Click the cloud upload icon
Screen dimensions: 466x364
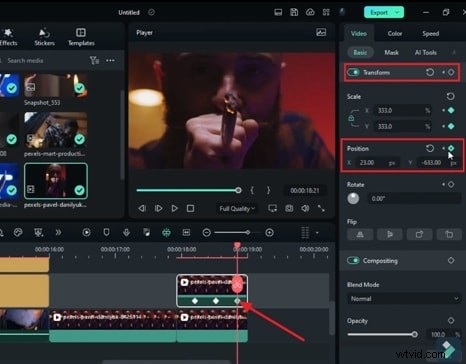(310, 12)
